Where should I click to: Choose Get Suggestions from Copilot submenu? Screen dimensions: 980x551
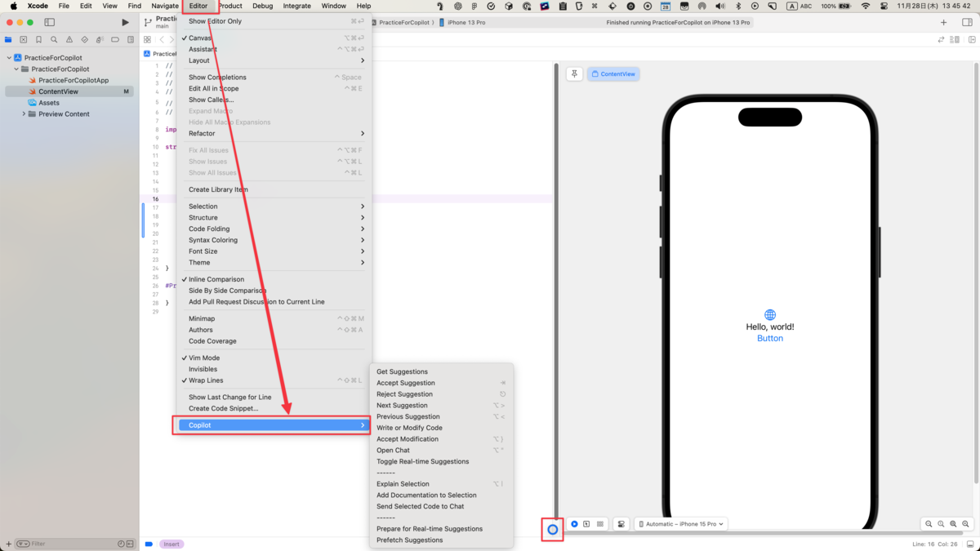click(441, 371)
